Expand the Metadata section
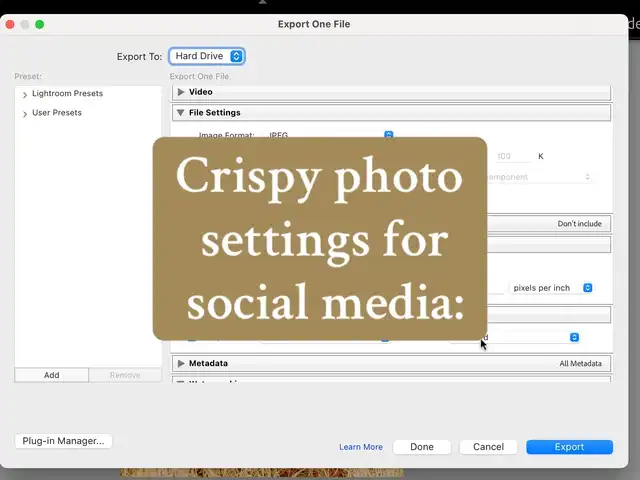Image resolution: width=640 pixels, height=480 pixels. [x=181, y=364]
